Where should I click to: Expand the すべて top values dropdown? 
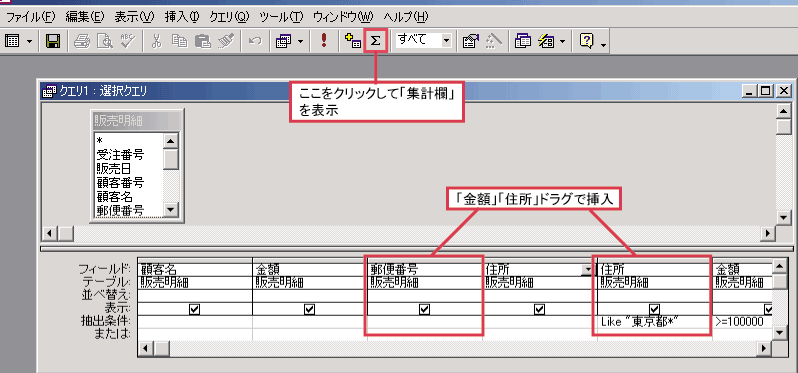pos(446,41)
